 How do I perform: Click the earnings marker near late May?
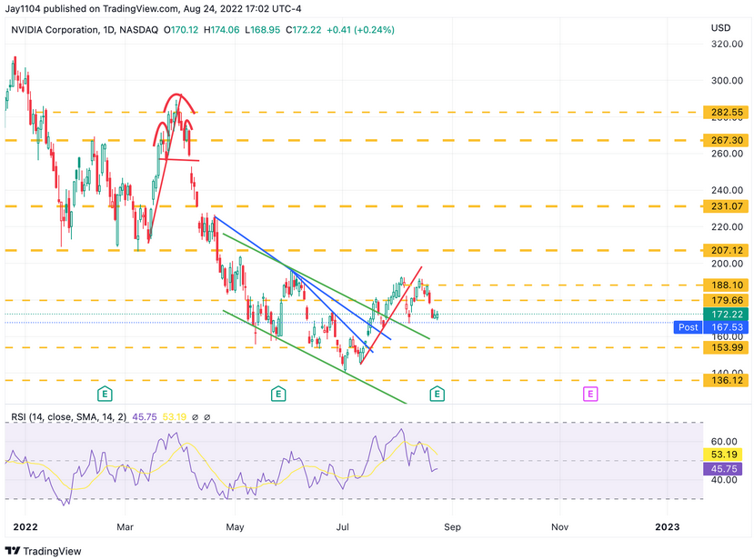pos(278,395)
